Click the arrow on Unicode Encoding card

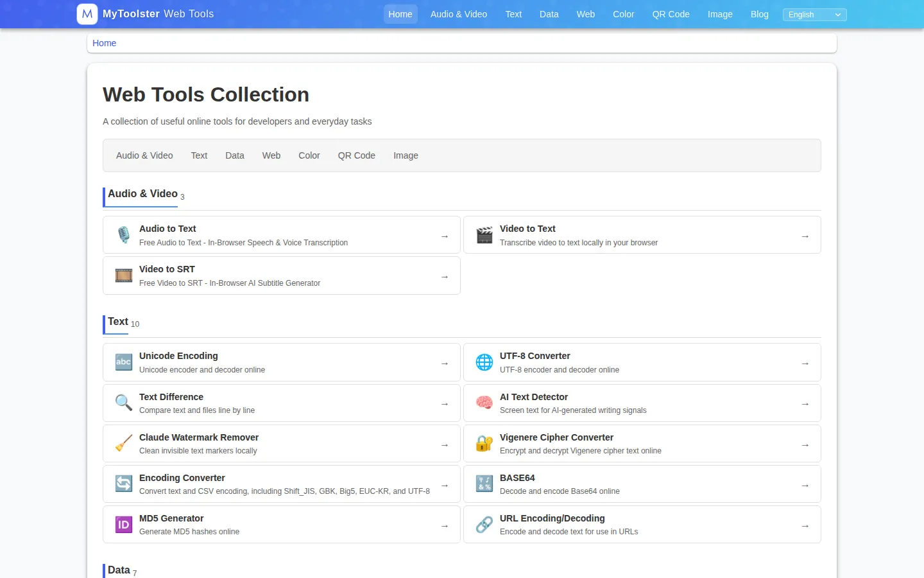pyautogui.click(x=445, y=363)
